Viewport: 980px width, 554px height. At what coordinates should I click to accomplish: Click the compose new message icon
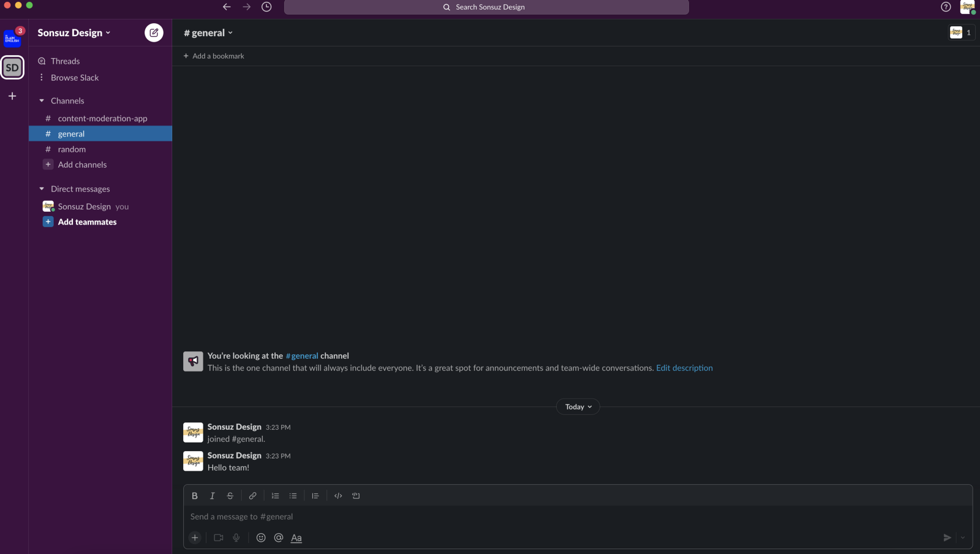[154, 32]
